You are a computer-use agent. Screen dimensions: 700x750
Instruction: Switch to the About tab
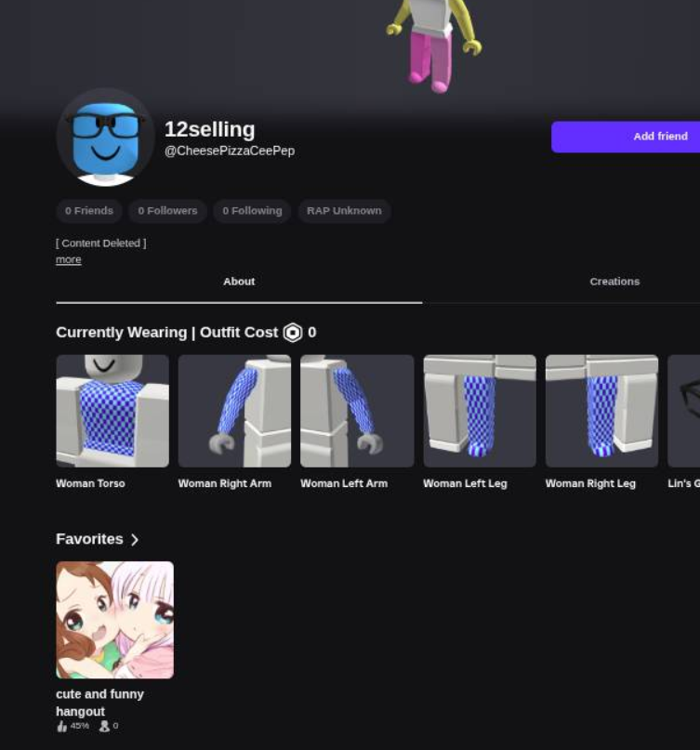pyautogui.click(x=239, y=282)
